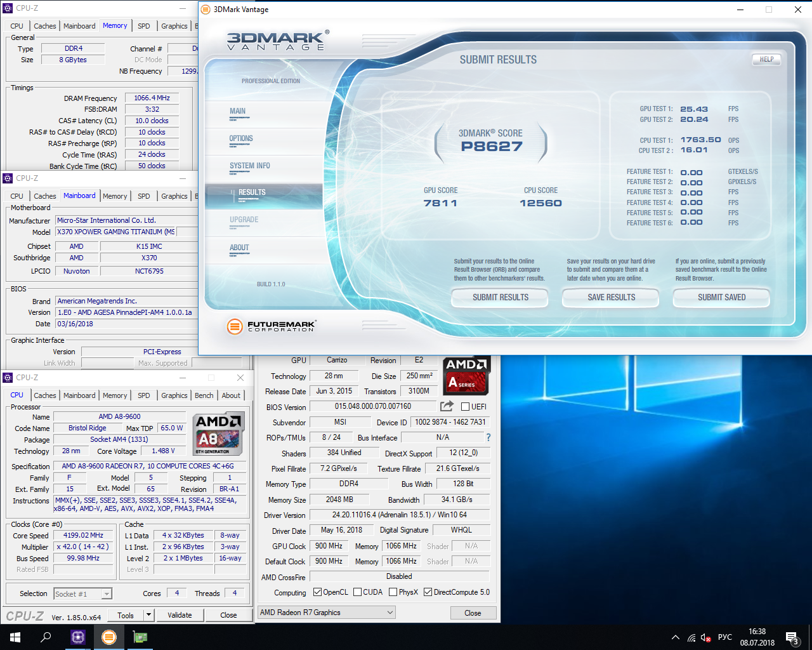The height and width of the screenshot is (650, 812).
Task: Click the РУС language indicator
Action: coord(724,637)
